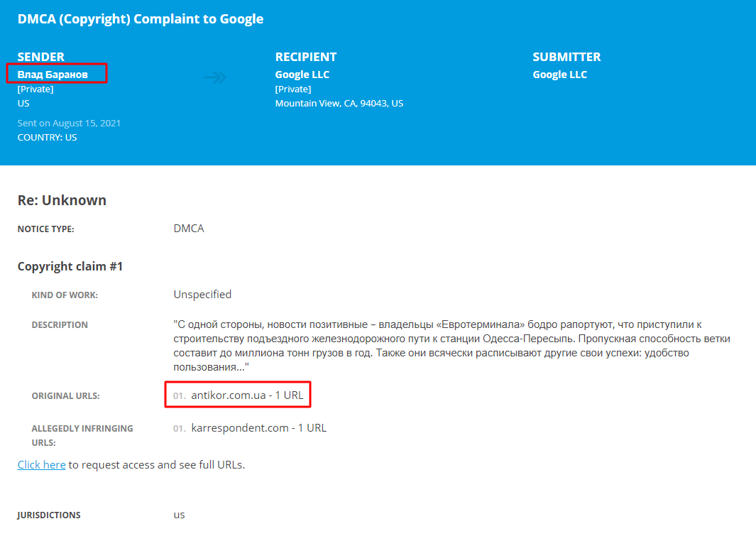
Task: Click the SENDER column heading
Action: pos(41,57)
